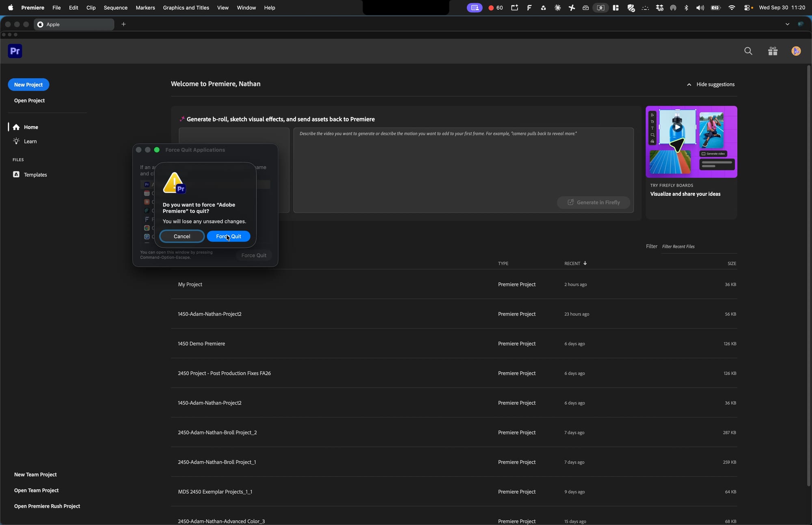The width and height of the screenshot is (812, 525).
Task: Open the Apple menu in menu bar
Action: pos(11,8)
